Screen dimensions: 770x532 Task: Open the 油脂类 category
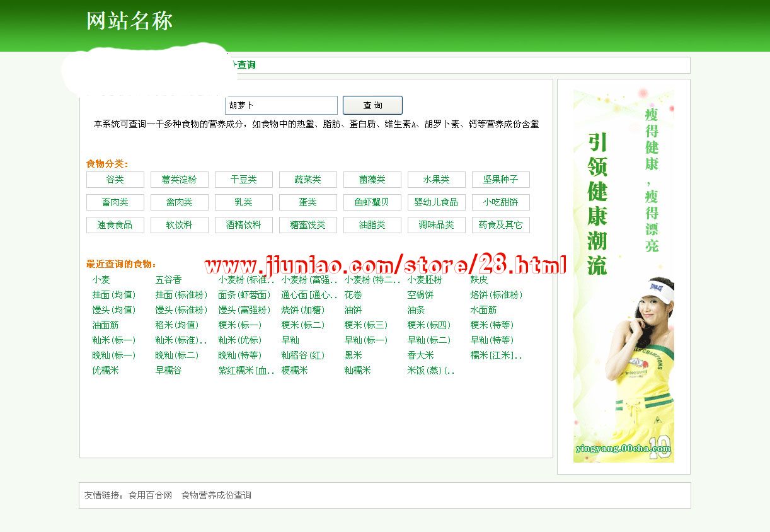coord(372,225)
